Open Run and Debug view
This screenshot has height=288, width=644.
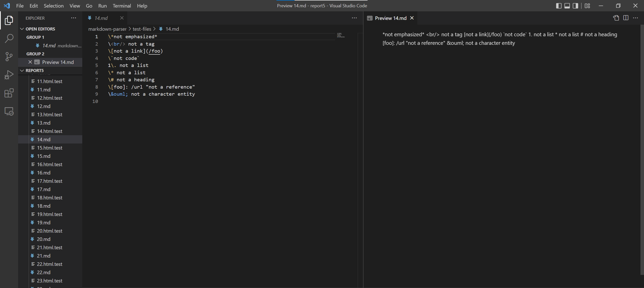tap(9, 75)
